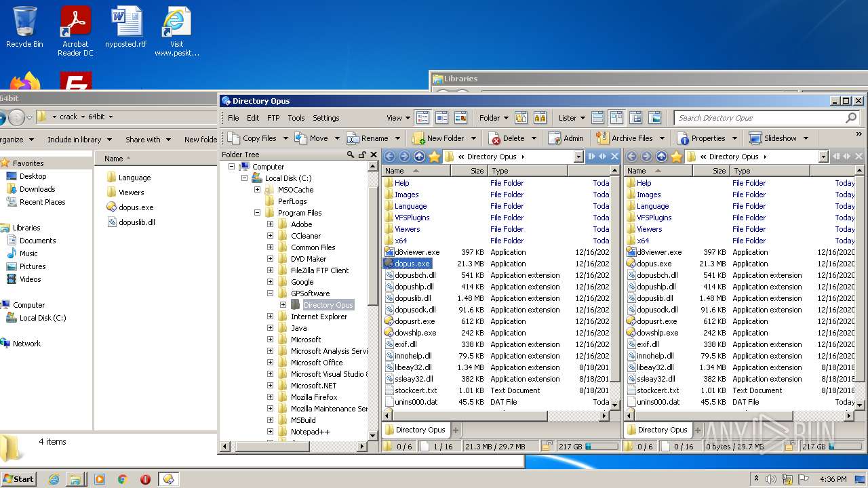This screenshot has width=868, height=488.
Task: Open the right pane path dropdown
Action: (x=823, y=157)
